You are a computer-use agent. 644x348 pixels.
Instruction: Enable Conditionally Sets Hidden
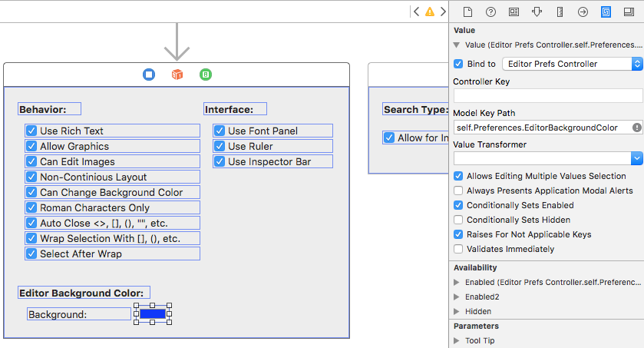point(458,220)
